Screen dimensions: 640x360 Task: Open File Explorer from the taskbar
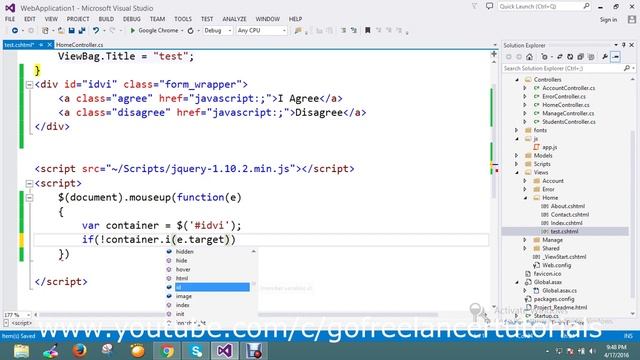21,351
